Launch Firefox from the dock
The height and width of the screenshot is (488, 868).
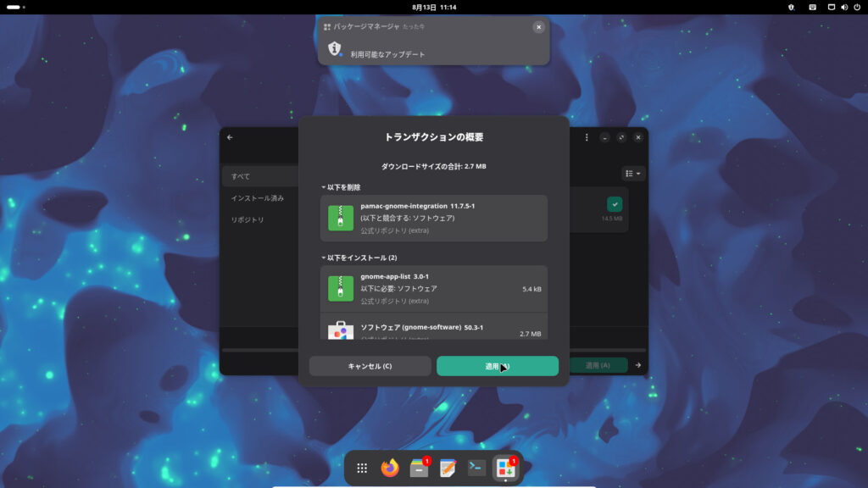(x=390, y=468)
